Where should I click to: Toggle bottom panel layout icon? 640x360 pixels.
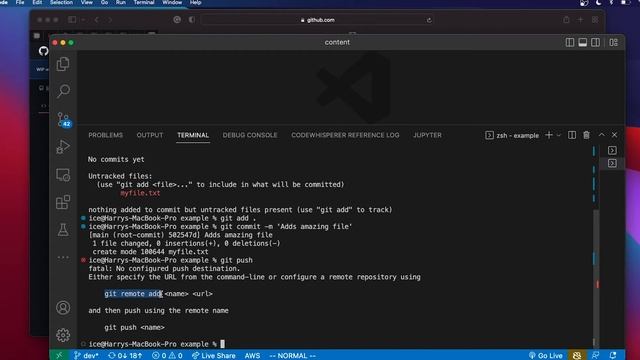pos(582,42)
